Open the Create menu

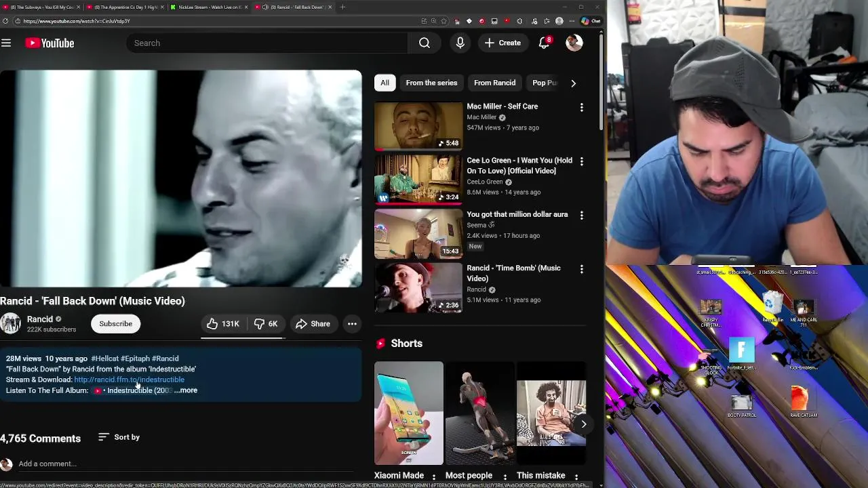click(502, 43)
